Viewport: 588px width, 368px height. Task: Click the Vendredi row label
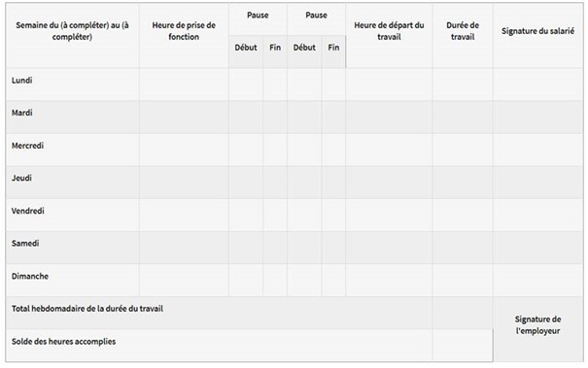[28, 211]
